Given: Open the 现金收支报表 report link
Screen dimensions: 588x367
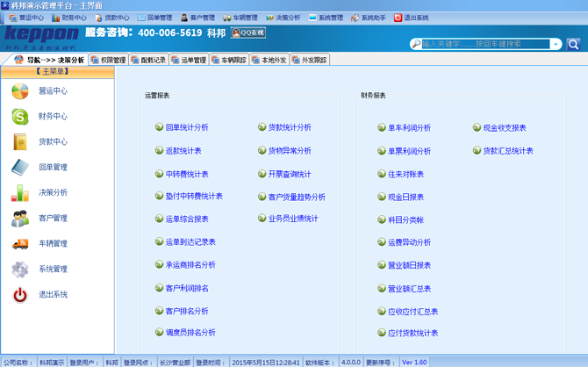Looking at the screenshot, I should [x=505, y=128].
